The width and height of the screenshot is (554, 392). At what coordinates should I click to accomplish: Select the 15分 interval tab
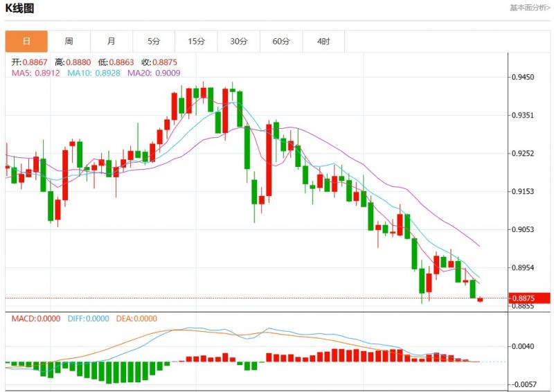(x=196, y=42)
